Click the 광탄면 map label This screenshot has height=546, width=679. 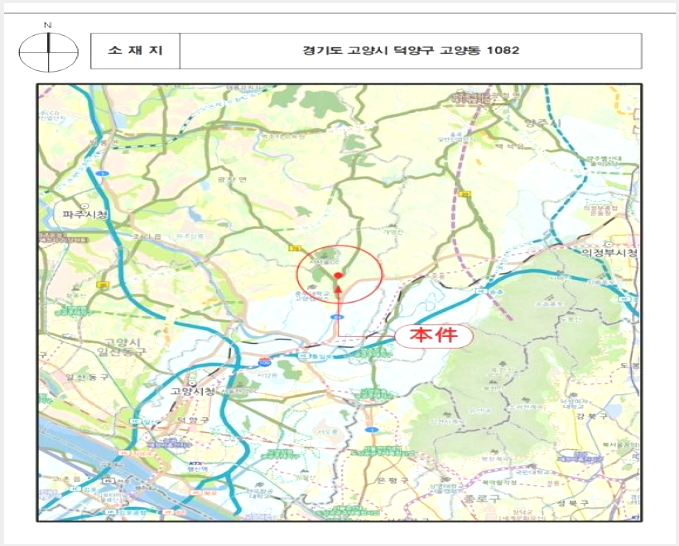pos(232,179)
